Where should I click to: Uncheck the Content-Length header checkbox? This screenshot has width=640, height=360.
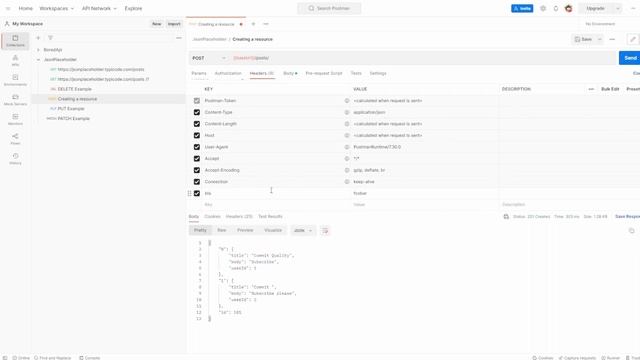[197, 124]
